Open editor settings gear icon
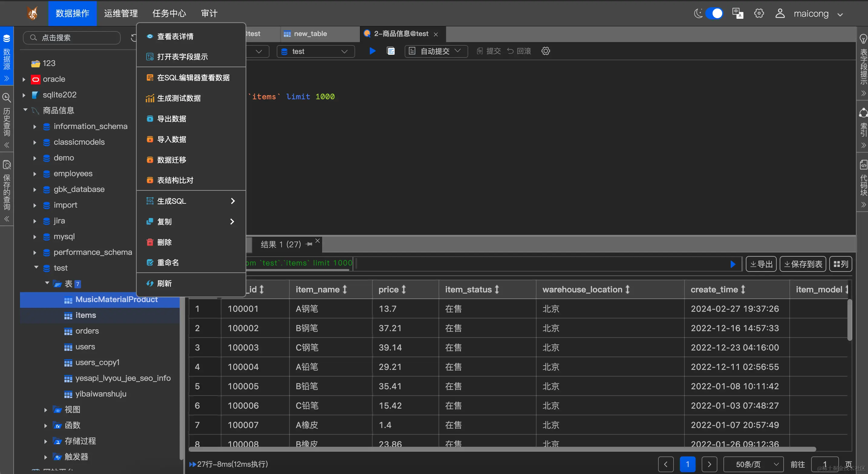This screenshot has height=474, width=868. [x=546, y=51]
